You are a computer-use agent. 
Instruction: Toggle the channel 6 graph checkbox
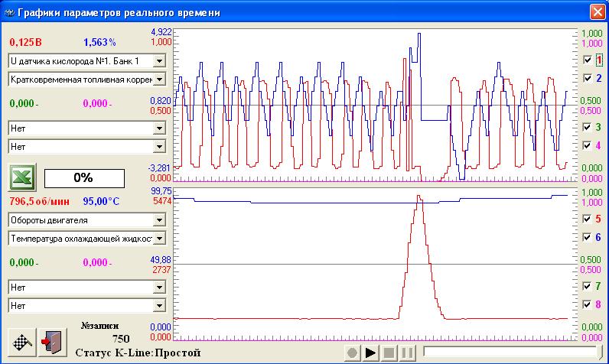pyautogui.click(x=587, y=237)
